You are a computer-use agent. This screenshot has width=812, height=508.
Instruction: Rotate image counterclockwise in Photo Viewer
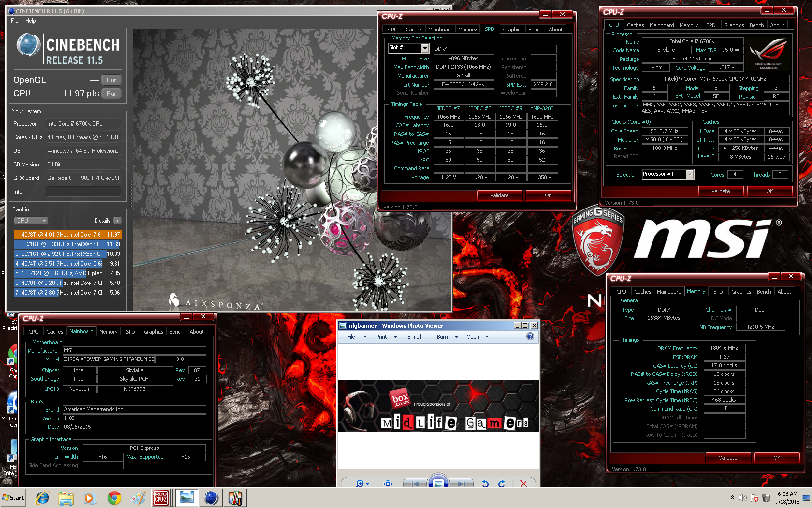click(485, 483)
